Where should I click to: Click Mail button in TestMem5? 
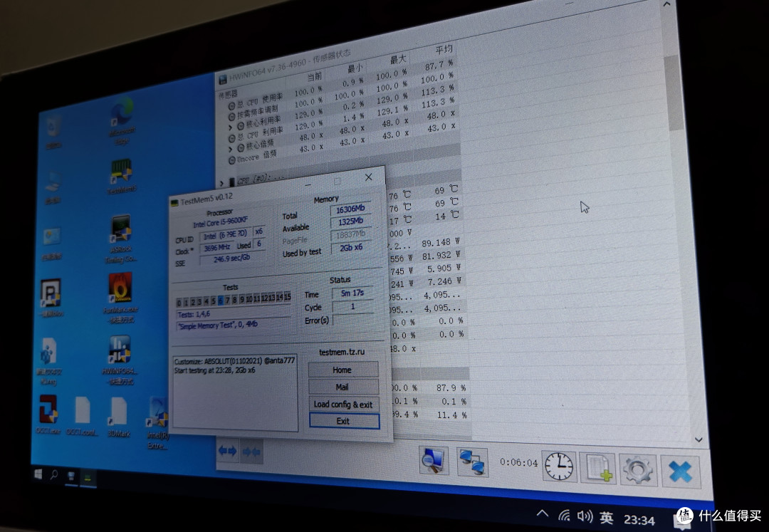(x=342, y=387)
